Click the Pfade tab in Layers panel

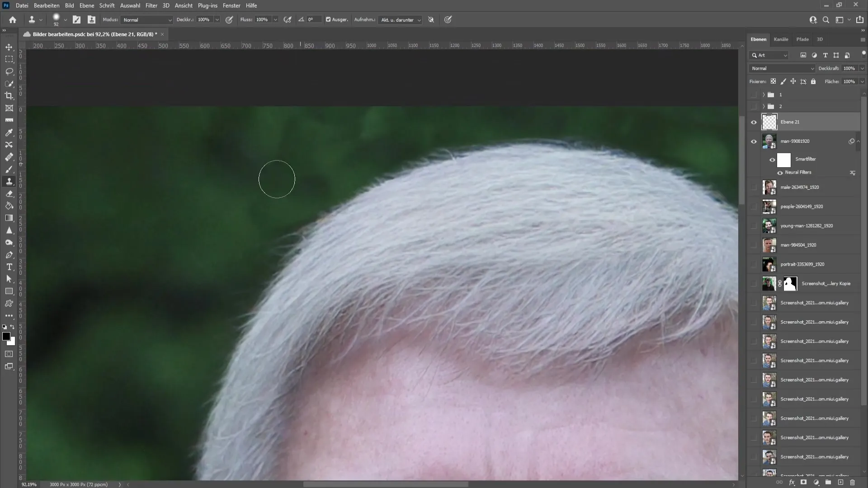click(x=803, y=39)
